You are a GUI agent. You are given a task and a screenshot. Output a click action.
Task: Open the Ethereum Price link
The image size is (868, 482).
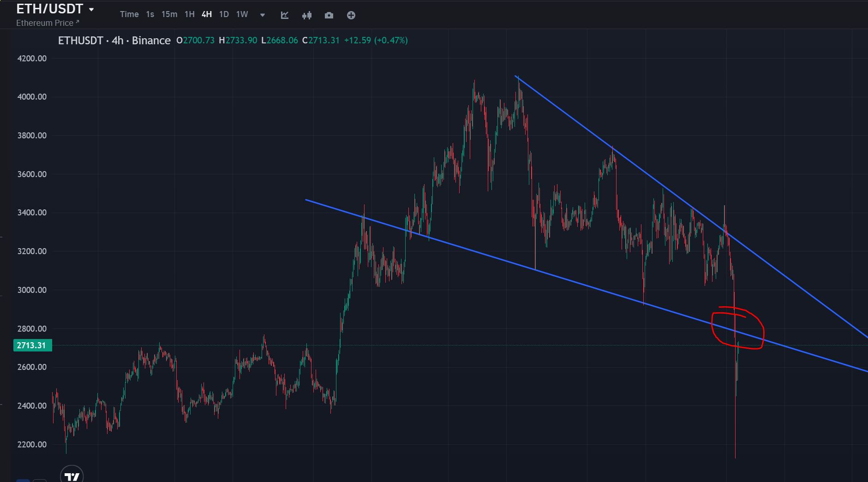(x=48, y=23)
